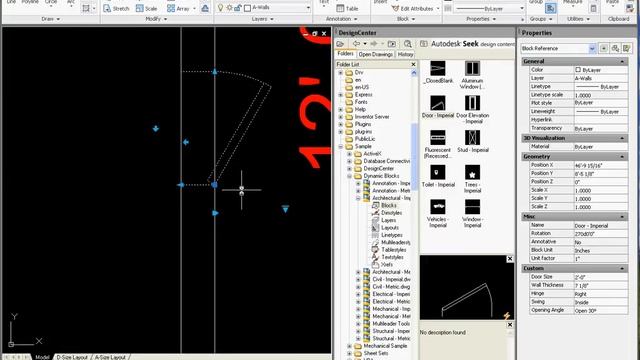Switch to the History tab in DesignCenter

tap(405, 54)
